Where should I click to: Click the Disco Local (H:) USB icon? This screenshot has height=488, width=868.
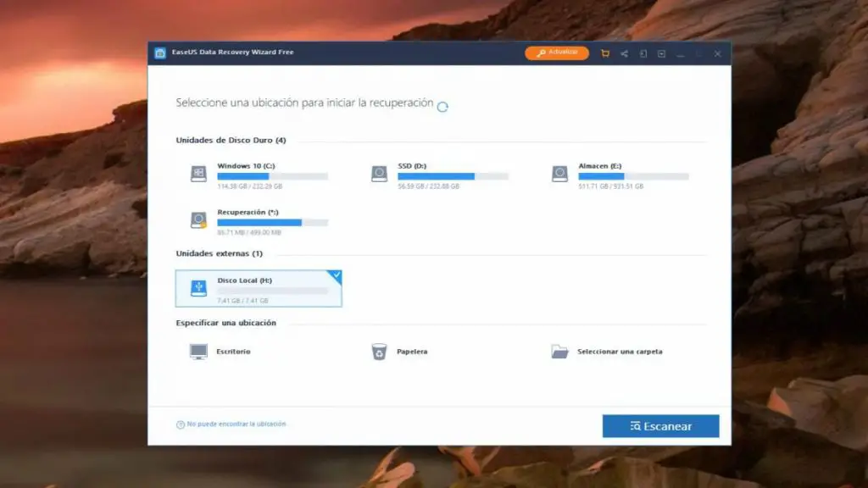click(198, 288)
